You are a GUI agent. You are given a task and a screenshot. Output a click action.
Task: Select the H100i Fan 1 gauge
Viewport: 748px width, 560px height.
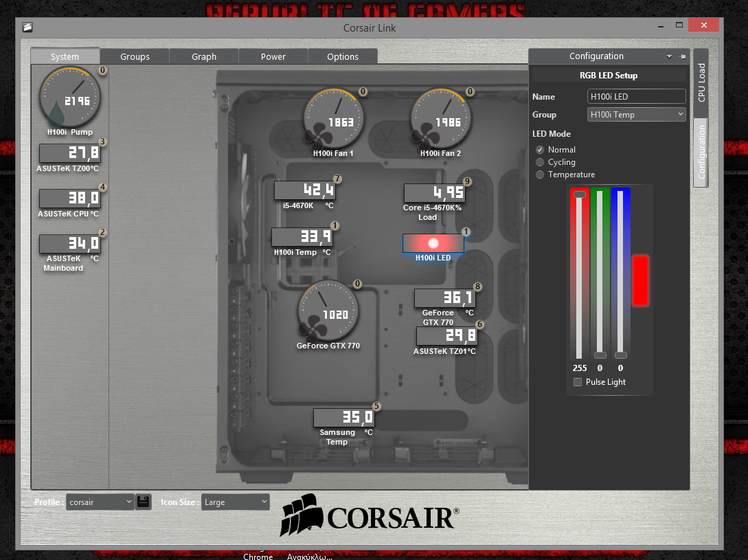tap(334, 118)
